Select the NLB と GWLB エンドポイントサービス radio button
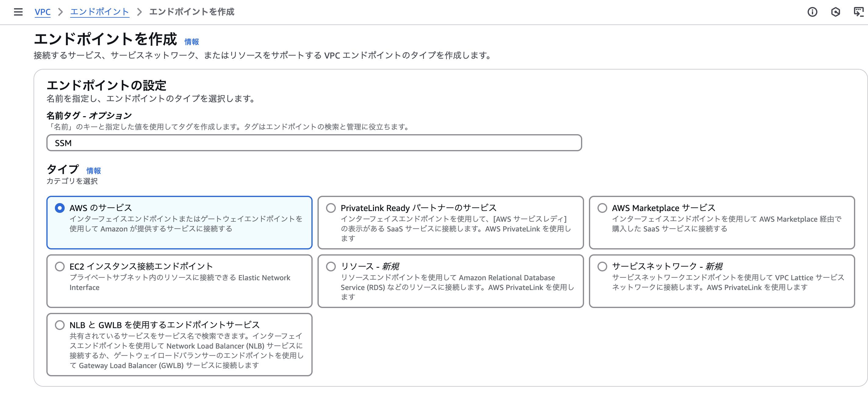Image resolution: width=868 pixels, height=394 pixels. [60, 325]
